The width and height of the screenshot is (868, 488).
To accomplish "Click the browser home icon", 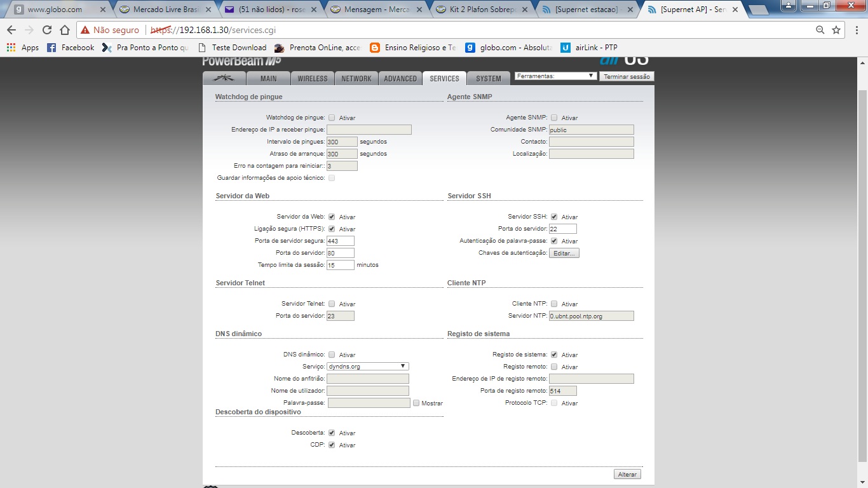I will coord(65,30).
